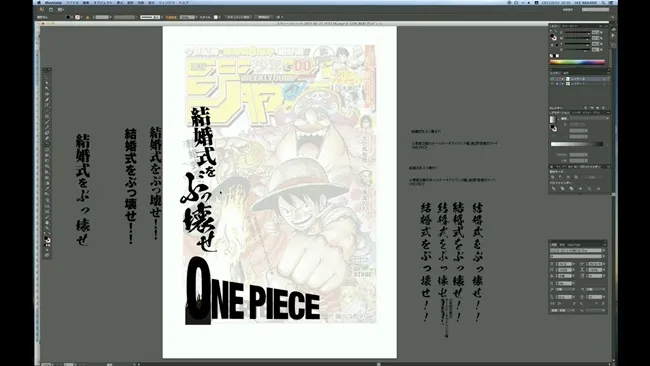Click the gradient ramp slider bar
This screenshot has width=650, height=366.
[x=577, y=144]
